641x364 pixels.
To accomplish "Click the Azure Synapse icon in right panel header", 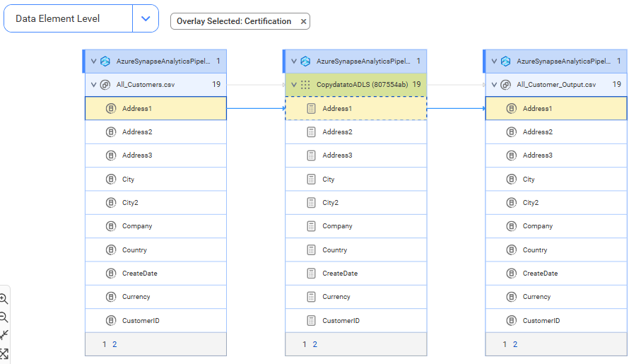I will click(506, 61).
